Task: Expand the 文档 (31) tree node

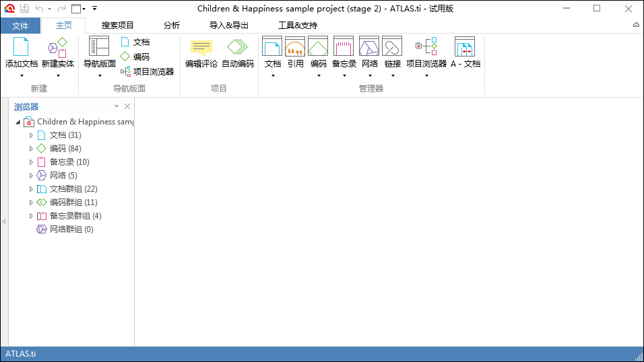Action: coord(31,135)
